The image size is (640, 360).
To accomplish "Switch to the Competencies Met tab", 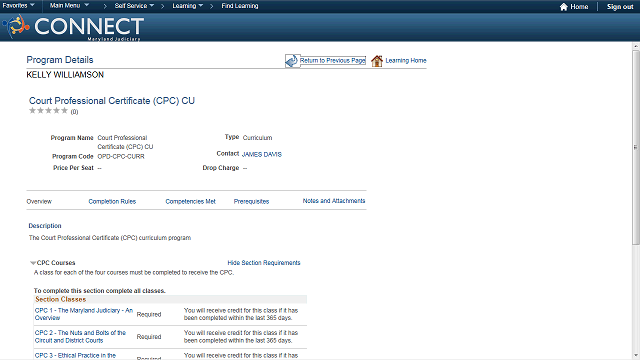I will click(190, 201).
